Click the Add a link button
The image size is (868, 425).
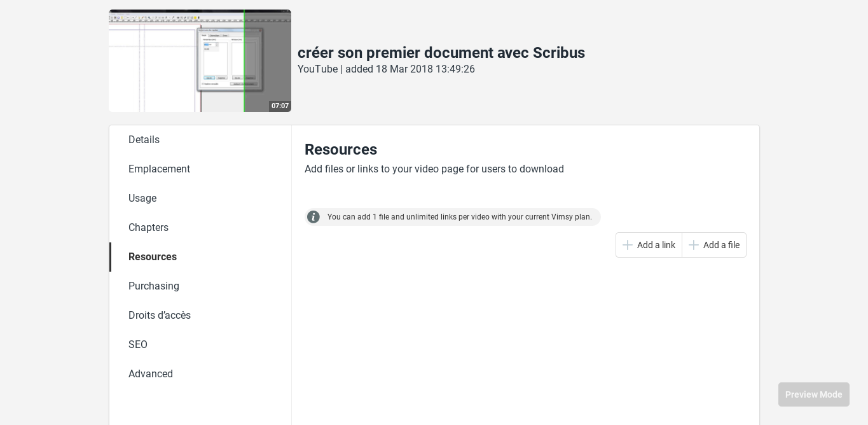649,245
